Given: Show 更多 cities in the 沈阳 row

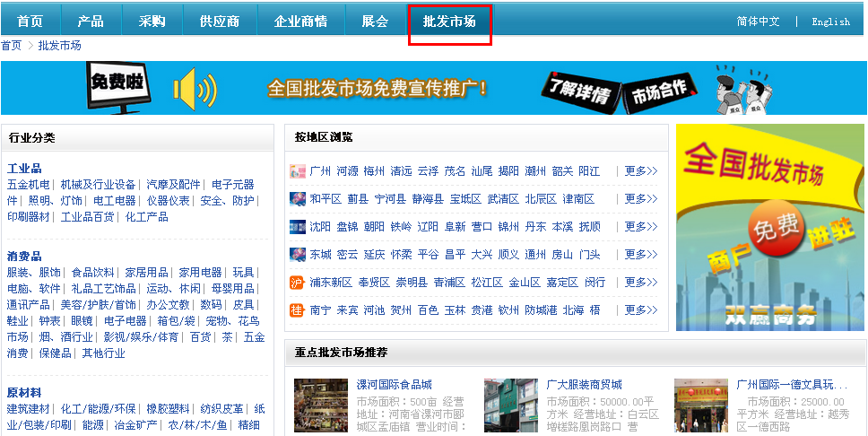Looking at the screenshot, I should pos(641,227).
